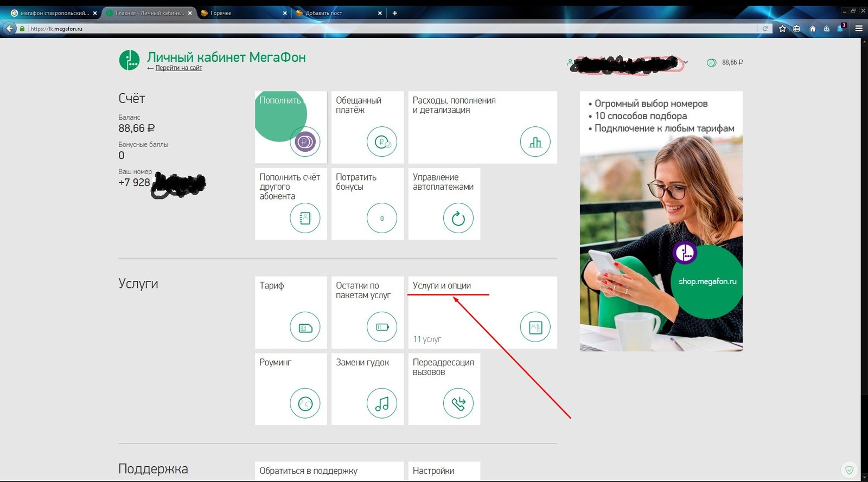Open the Обратиться в поддержку tile

[x=329, y=471]
